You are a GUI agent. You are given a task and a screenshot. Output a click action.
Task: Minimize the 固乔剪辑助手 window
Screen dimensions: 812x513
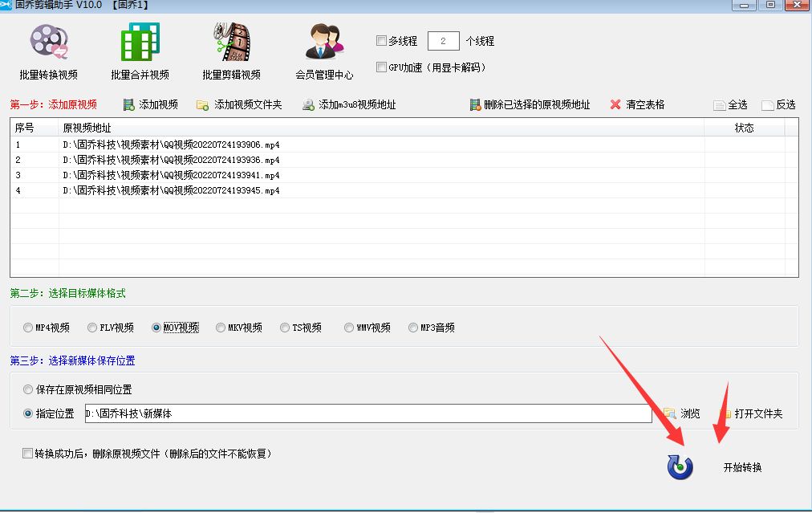point(744,5)
